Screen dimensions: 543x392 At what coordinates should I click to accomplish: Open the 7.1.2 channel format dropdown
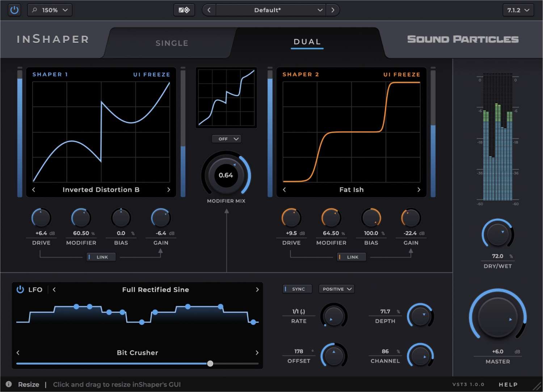pyautogui.click(x=518, y=10)
